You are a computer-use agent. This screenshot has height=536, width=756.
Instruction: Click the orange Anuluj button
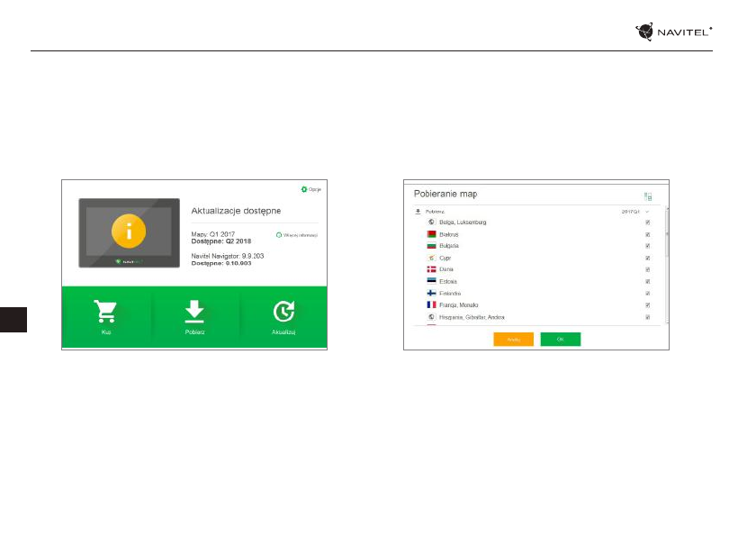pos(514,339)
